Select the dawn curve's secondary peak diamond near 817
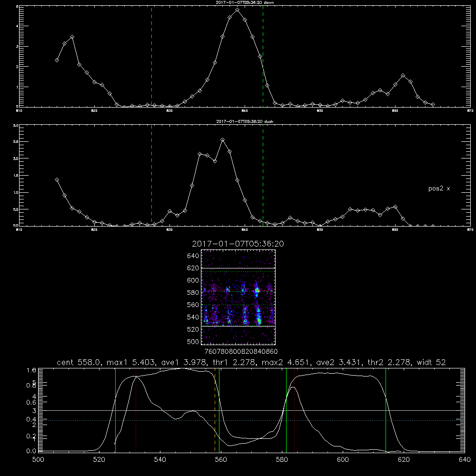Viewport: 476px width, 476px height. pos(72,37)
